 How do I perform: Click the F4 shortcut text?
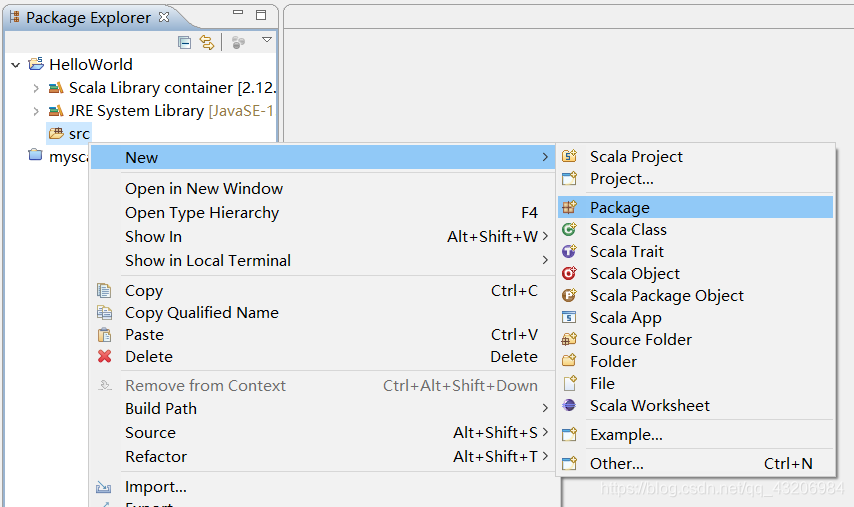(x=529, y=212)
